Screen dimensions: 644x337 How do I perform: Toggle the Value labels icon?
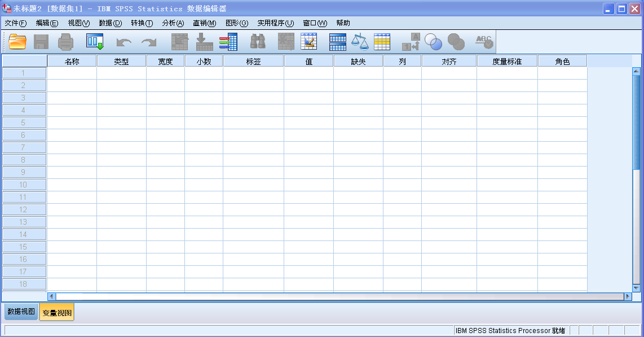(x=411, y=42)
